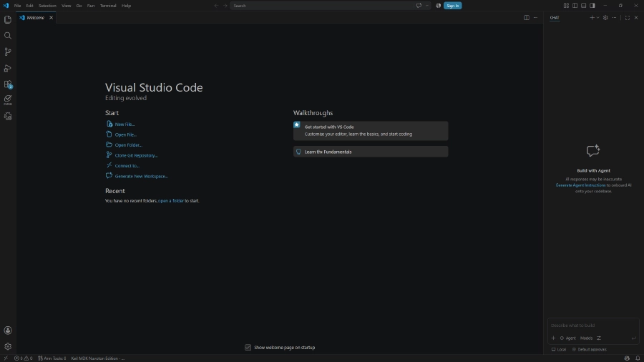The height and width of the screenshot is (362, 644).
Task: Toggle bottom panel visibility
Action: point(584,6)
